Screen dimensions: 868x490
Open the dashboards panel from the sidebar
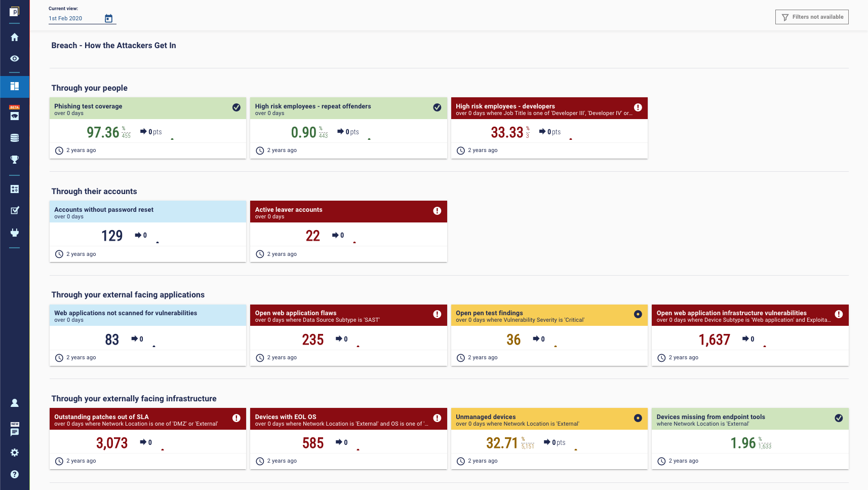click(x=15, y=87)
